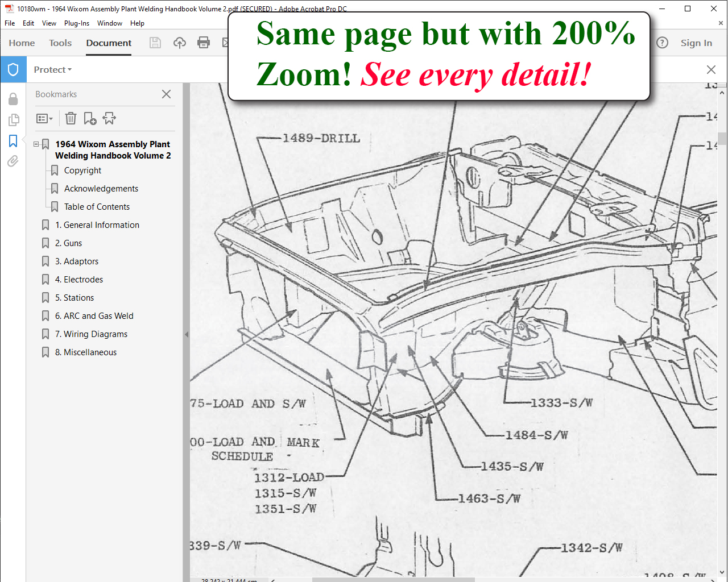
Task: Click the 1484-S/W label in diagram
Action: pyautogui.click(x=537, y=435)
